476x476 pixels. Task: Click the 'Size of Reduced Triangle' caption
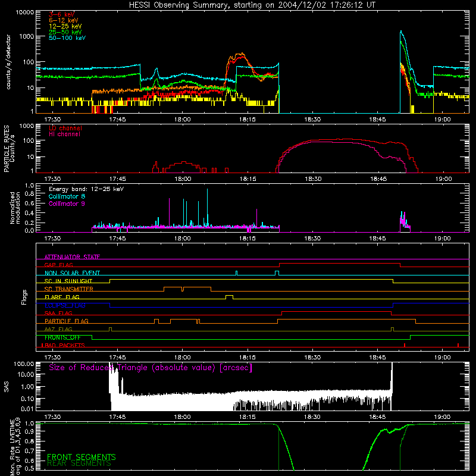coord(151,368)
